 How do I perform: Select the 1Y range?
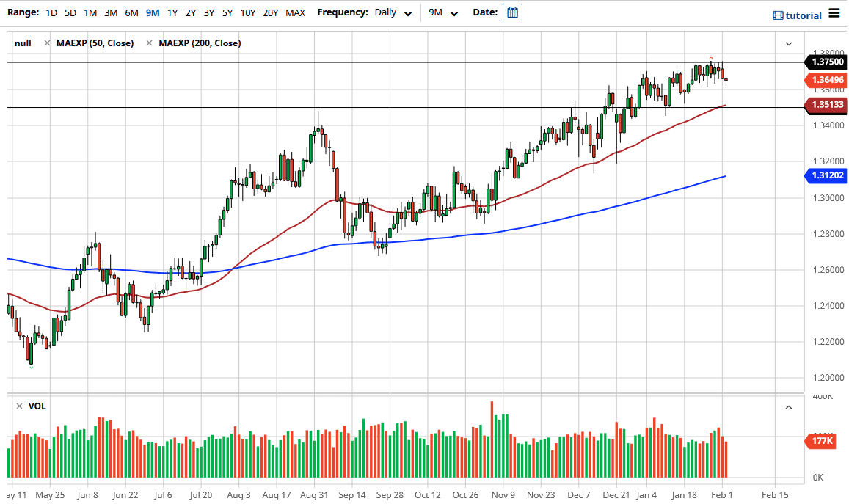pos(172,12)
